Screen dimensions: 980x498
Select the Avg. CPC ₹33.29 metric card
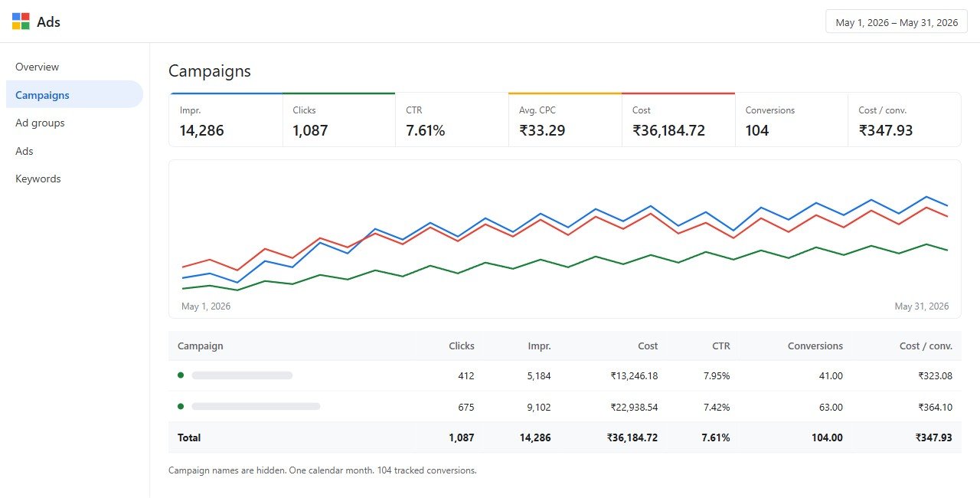[x=565, y=120]
